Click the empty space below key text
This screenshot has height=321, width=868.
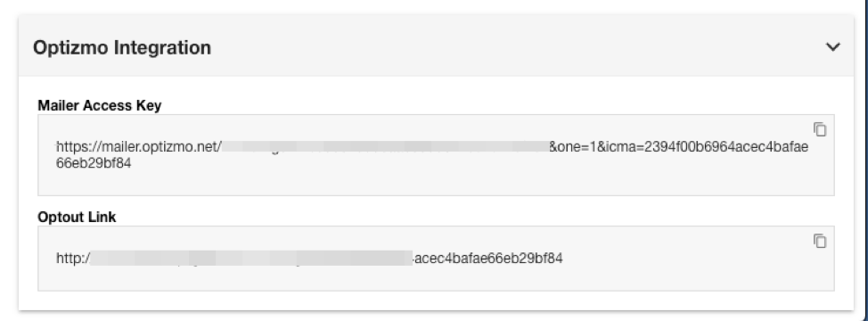pos(436,183)
